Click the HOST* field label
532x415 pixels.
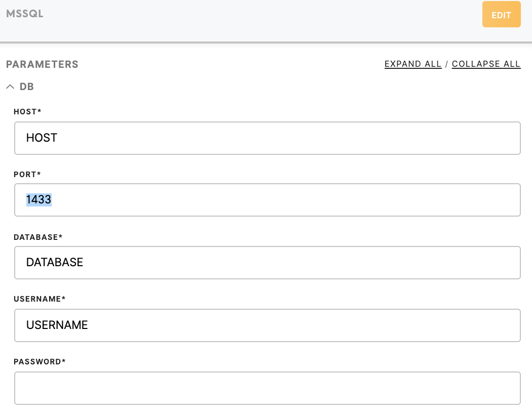coord(27,112)
